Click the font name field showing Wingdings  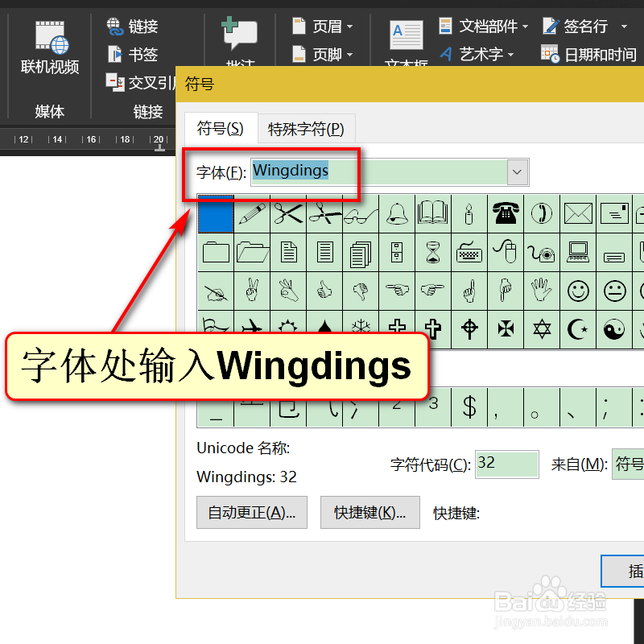pos(378,172)
